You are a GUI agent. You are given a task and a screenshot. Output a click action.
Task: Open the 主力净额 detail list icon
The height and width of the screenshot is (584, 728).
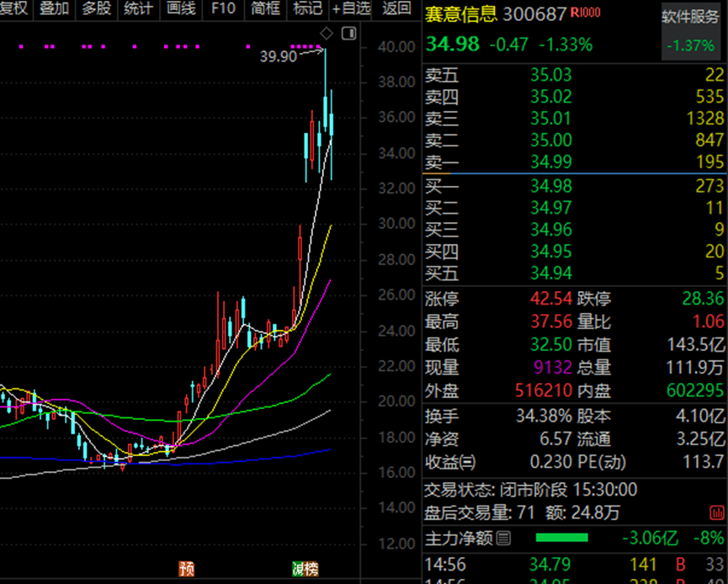click(x=503, y=539)
